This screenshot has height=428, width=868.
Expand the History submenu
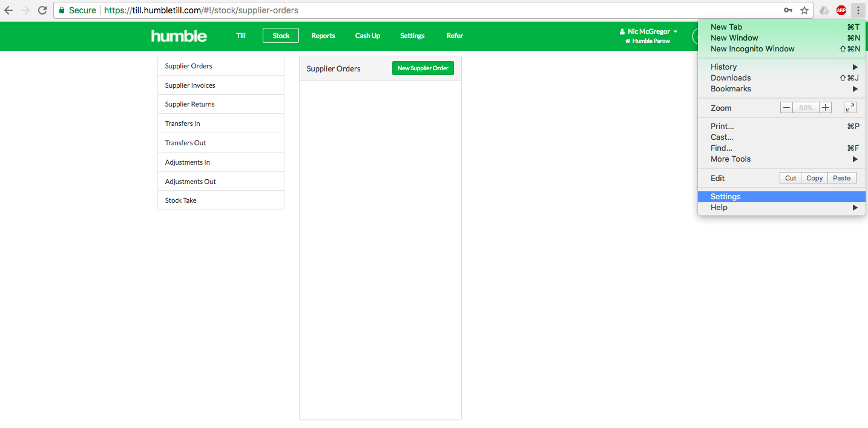(x=781, y=67)
